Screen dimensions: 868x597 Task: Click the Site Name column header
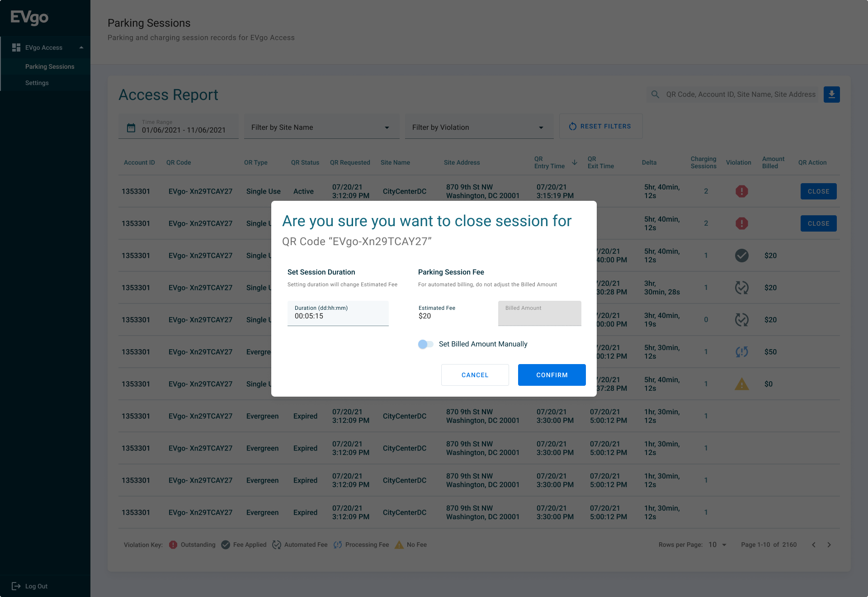[x=395, y=162]
